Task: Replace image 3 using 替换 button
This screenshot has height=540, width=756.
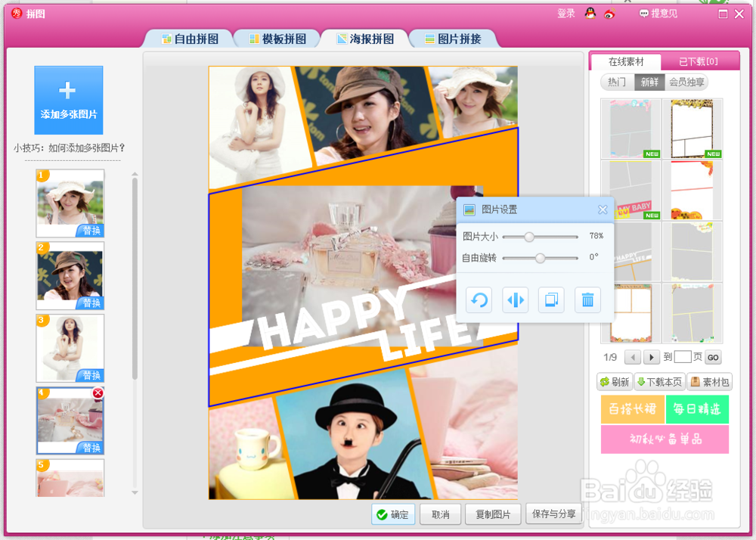Action: (91, 375)
